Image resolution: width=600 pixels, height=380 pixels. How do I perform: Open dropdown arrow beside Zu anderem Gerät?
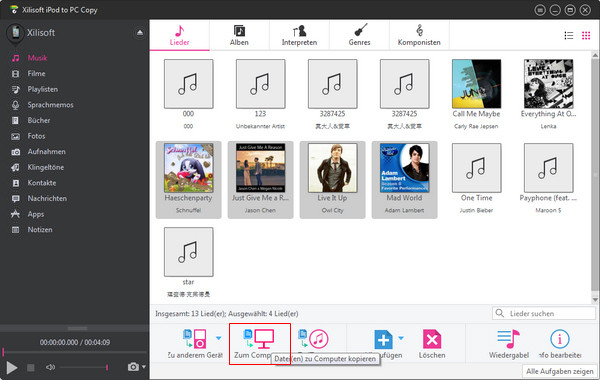click(218, 338)
